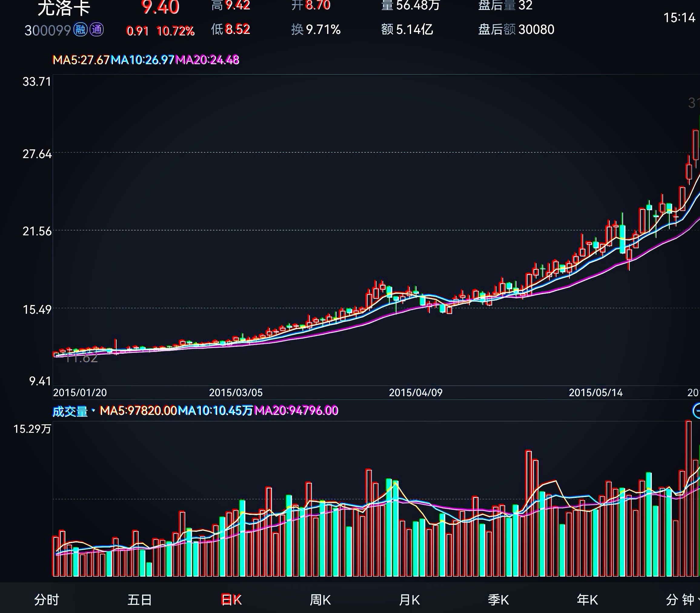Open the 成交量 indicator selector dropdown

click(x=73, y=411)
